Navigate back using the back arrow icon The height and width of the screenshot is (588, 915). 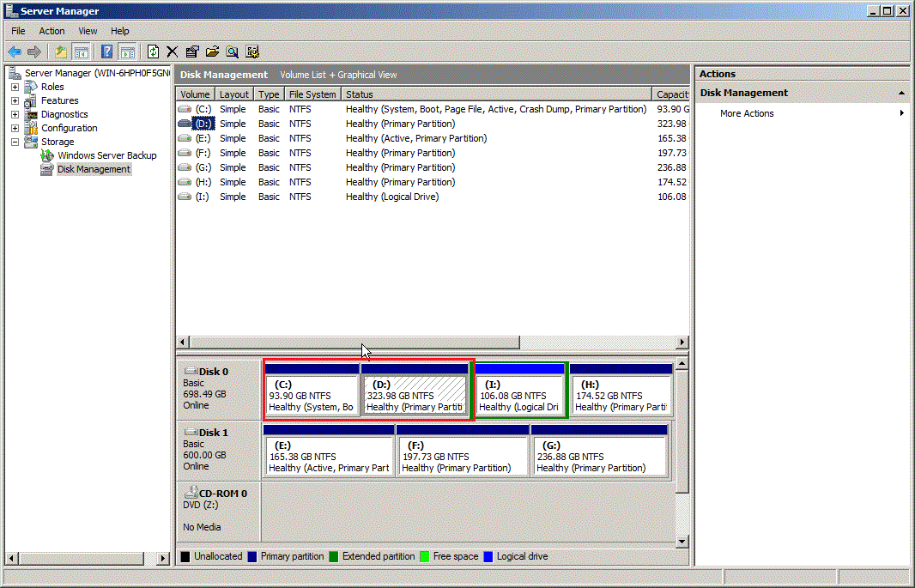point(15,52)
